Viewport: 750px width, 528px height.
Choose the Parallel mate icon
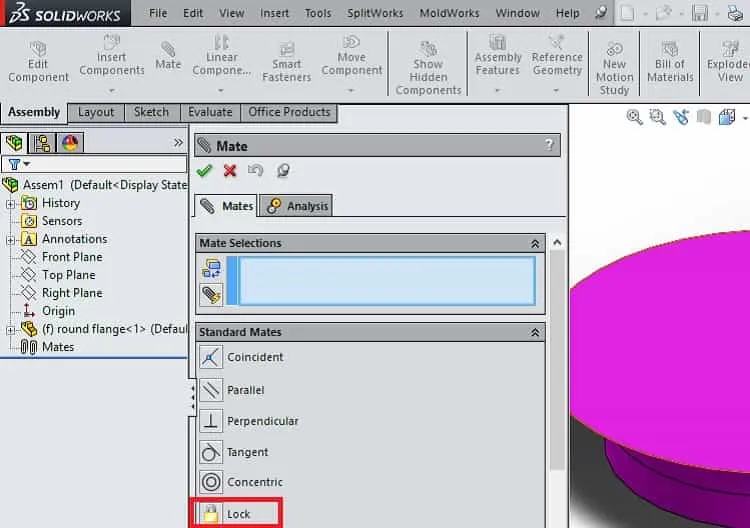click(x=211, y=390)
